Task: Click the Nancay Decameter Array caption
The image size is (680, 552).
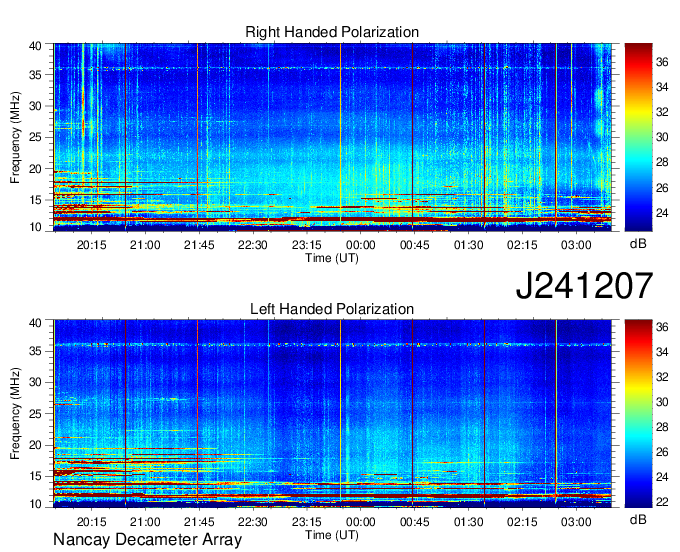Action: click(x=147, y=540)
